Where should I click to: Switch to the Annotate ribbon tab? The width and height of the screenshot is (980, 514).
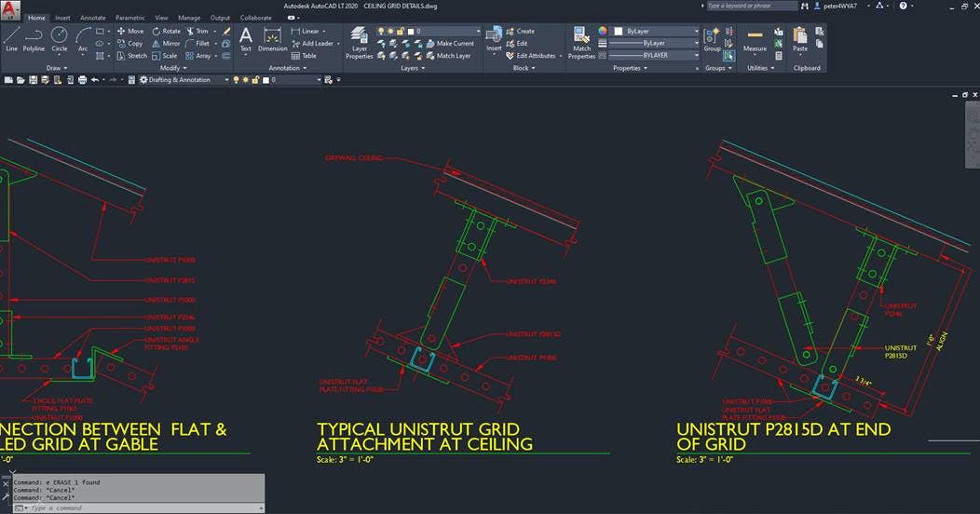coord(92,18)
